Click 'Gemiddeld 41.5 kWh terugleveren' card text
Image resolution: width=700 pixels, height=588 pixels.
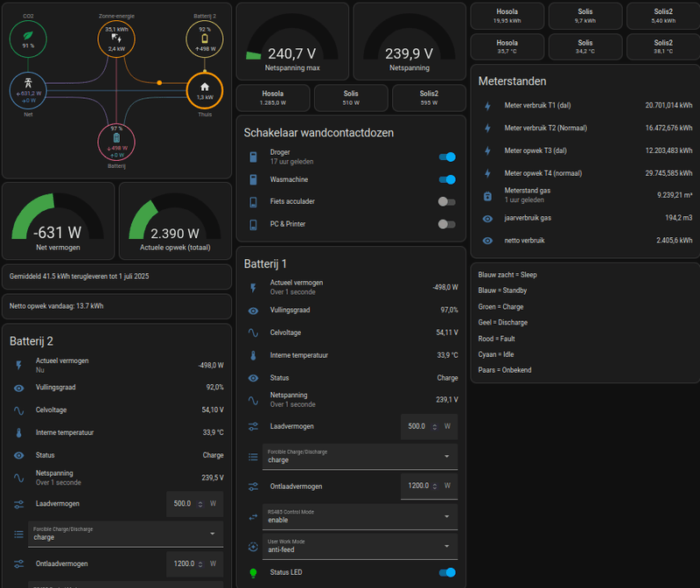pos(79,276)
